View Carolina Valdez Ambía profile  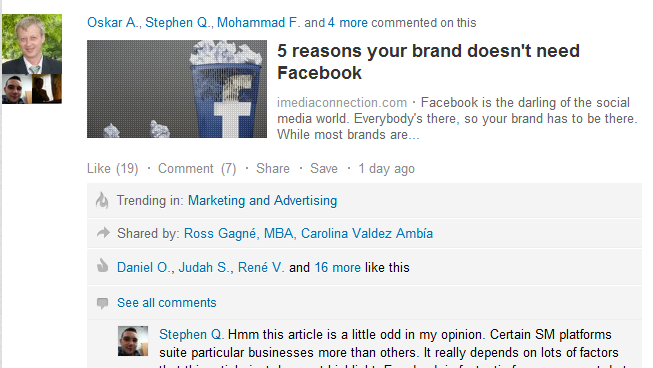pyautogui.click(x=367, y=234)
